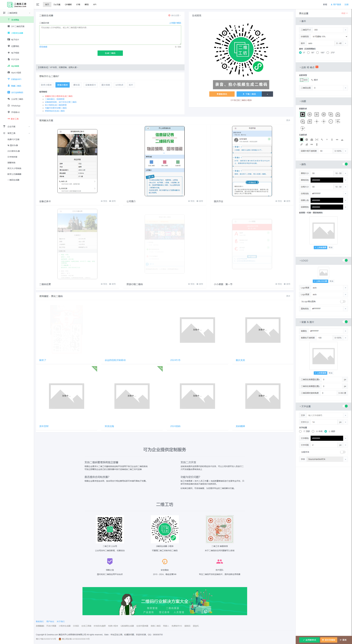Viewport: 352px width, 644px height.
Task: Open the 扫码连WIFI sidebar item
Action: pyautogui.click(x=16, y=79)
